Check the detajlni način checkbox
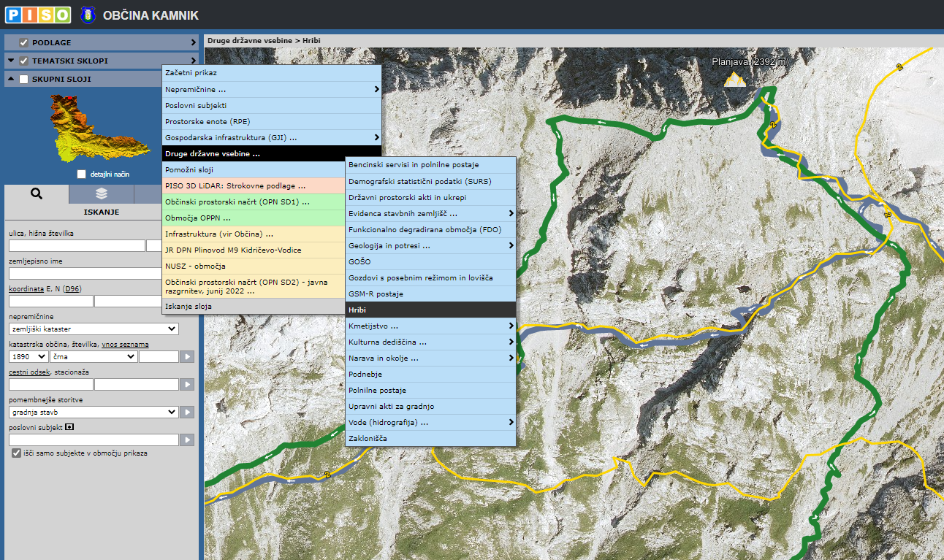Image resolution: width=944 pixels, height=560 pixels. click(82, 174)
